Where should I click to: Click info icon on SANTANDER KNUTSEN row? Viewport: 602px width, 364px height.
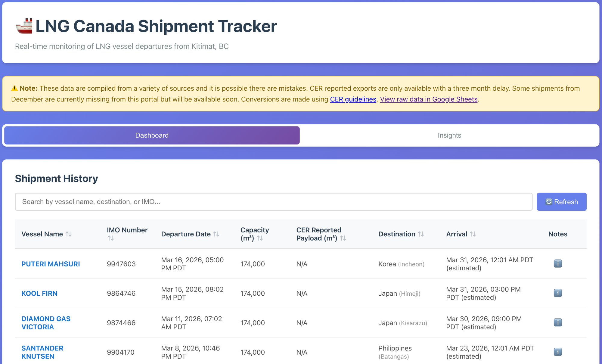point(557,352)
